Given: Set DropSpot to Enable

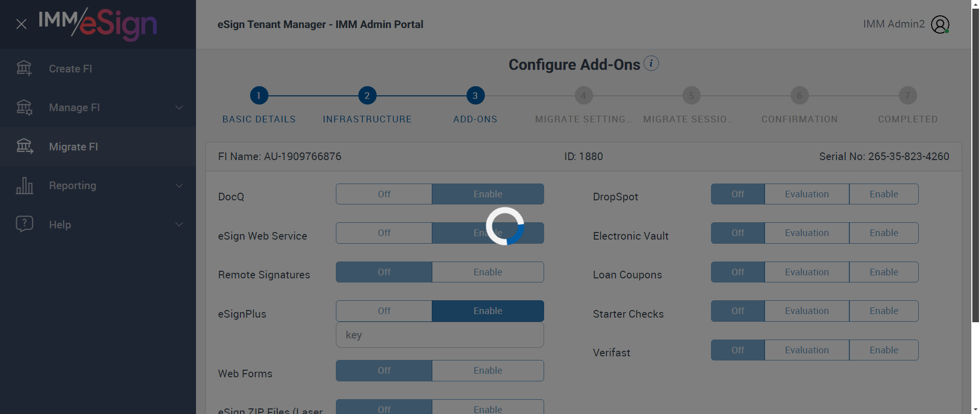Looking at the screenshot, I should [x=884, y=194].
